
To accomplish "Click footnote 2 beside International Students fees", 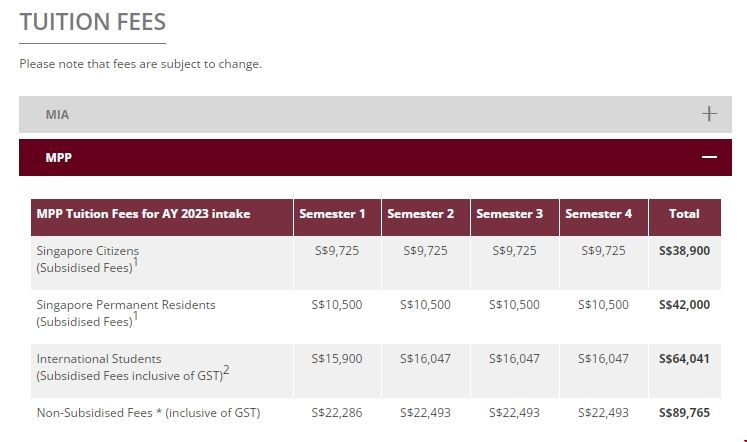I will [x=226, y=370].
